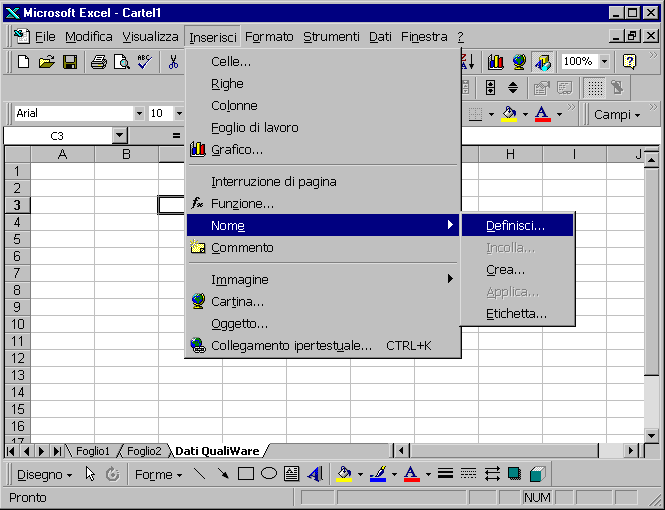Click the Print icon in toolbar
This screenshot has width=665, height=510.
coord(99,62)
